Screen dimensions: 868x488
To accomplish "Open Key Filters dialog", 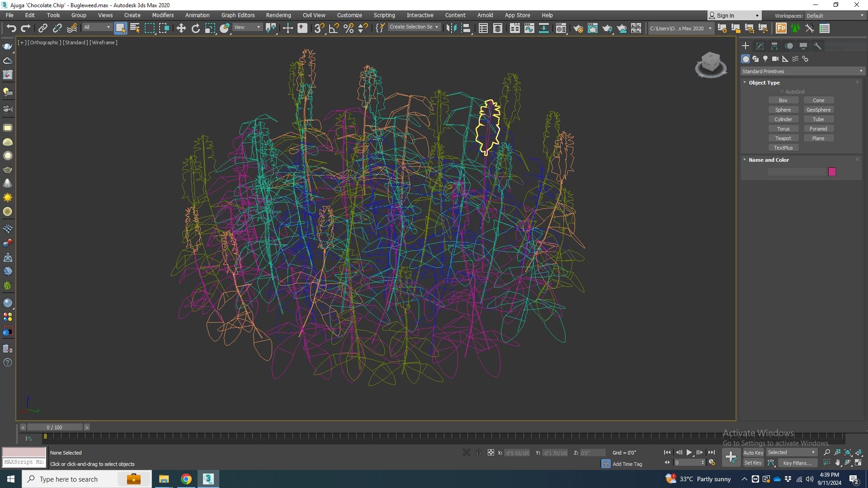I will 797,463.
